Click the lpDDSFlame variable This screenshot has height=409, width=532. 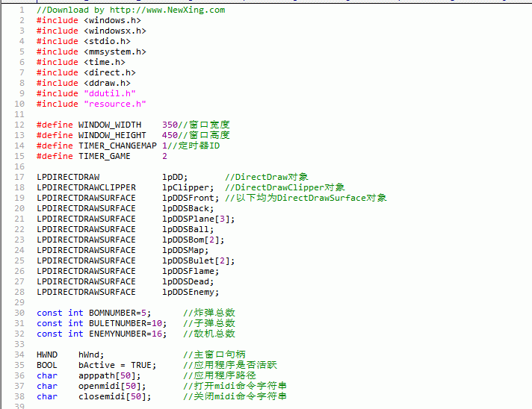point(191,272)
